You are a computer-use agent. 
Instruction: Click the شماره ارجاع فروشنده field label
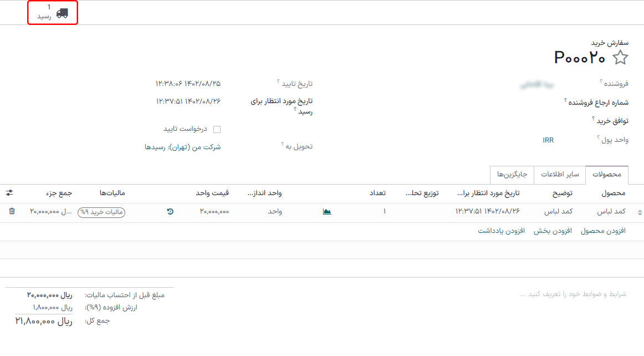599,103
